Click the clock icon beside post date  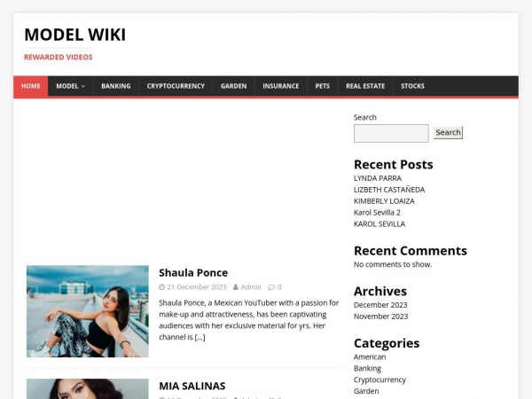pyautogui.click(x=162, y=287)
